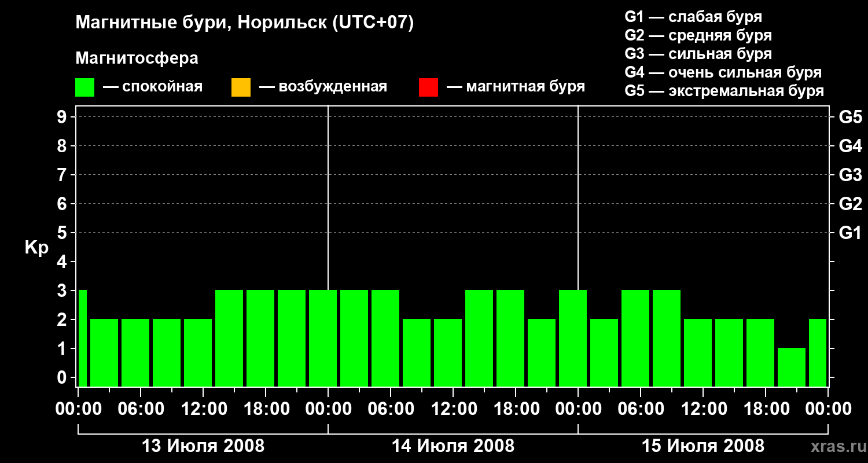
Task: Click the 13 Июля 2008 date label
Action: pyautogui.click(x=203, y=446)
